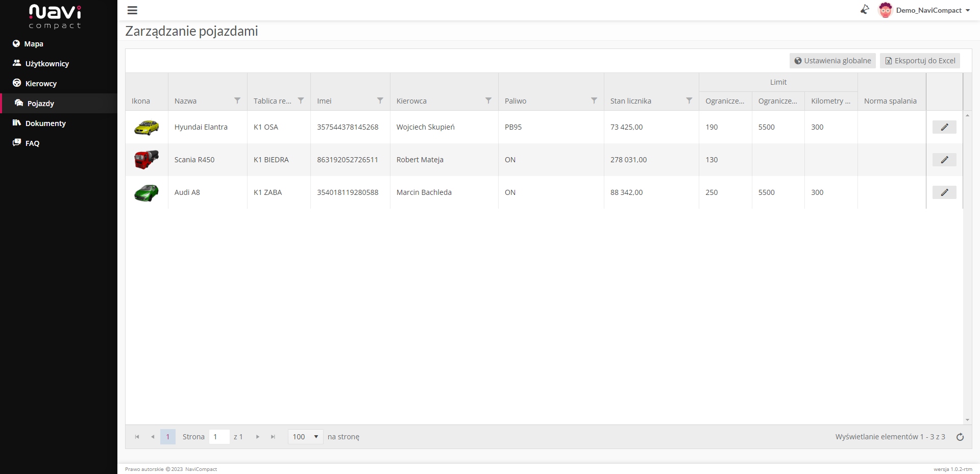The width and height of the screenshot is (980, 474).
Task: Click the table scrollbar down arrow
Action: pyautogui.click(x=967, y=420)
